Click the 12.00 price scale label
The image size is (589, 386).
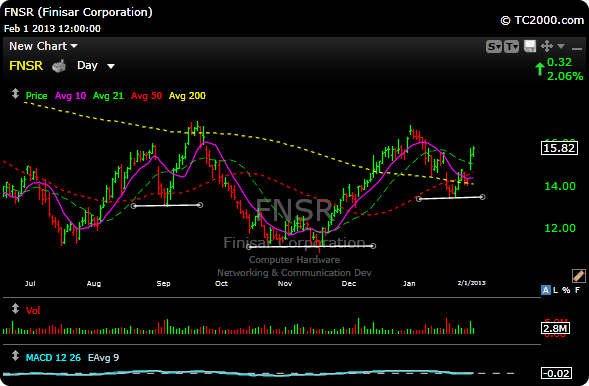tap(560, 228)
